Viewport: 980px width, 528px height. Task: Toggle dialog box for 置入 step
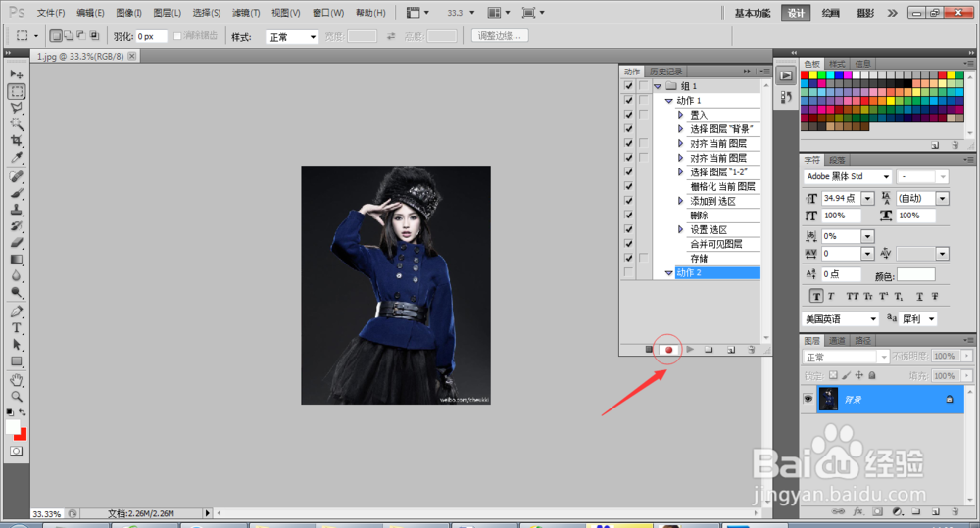pos(643,115)
